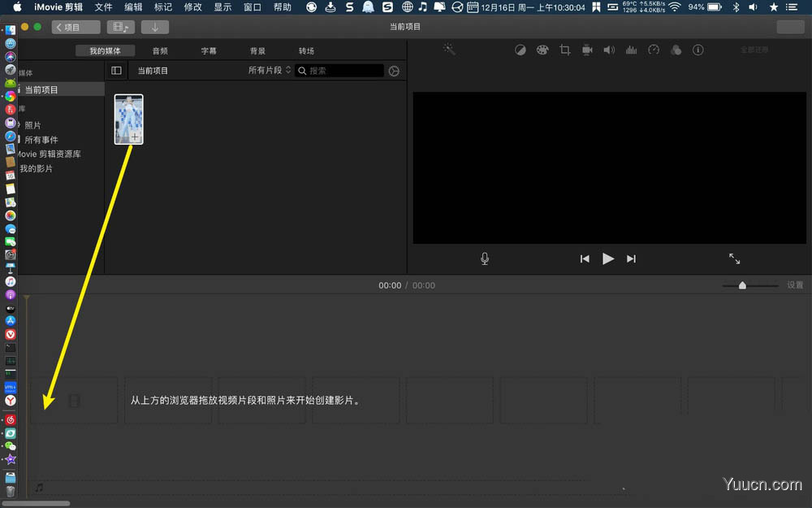Click the media and audio browser toggle button

(x=121, y=27)
